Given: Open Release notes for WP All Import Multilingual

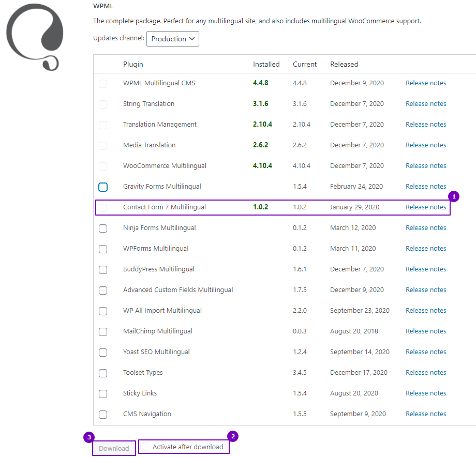Looking at the screenshot, I should point(426,310).
